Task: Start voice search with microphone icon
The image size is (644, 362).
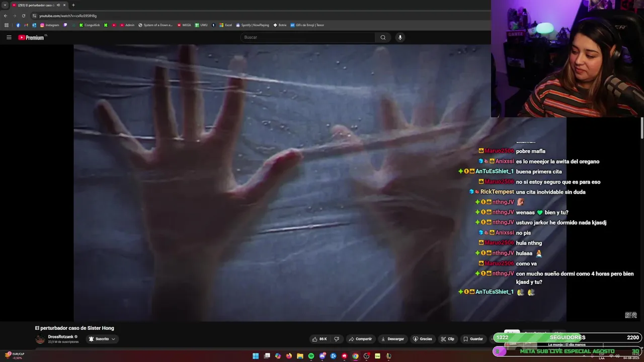Action: pyautogui.click(x=400, y=37)
